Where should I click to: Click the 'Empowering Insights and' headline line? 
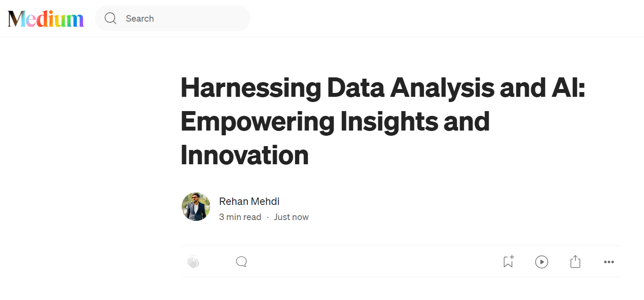pyautogui.click(x=335, y=121)
